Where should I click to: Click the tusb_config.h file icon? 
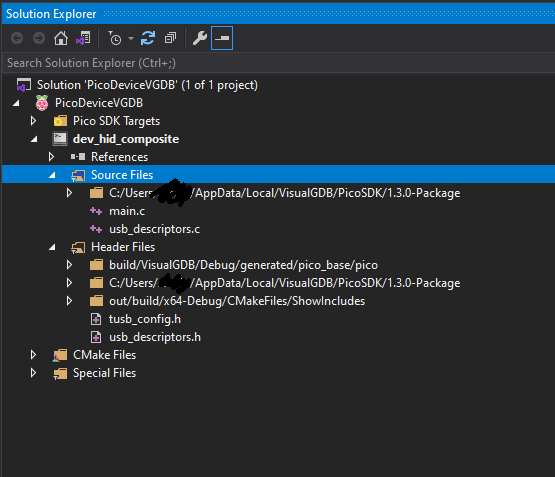96,319
